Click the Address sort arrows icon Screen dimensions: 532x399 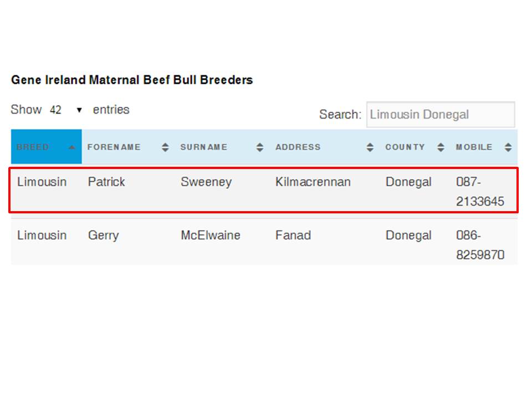[x=370, y=147]
